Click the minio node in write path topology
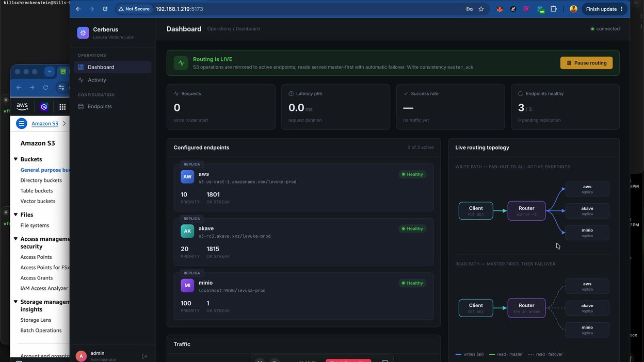 tap(587, 233)
